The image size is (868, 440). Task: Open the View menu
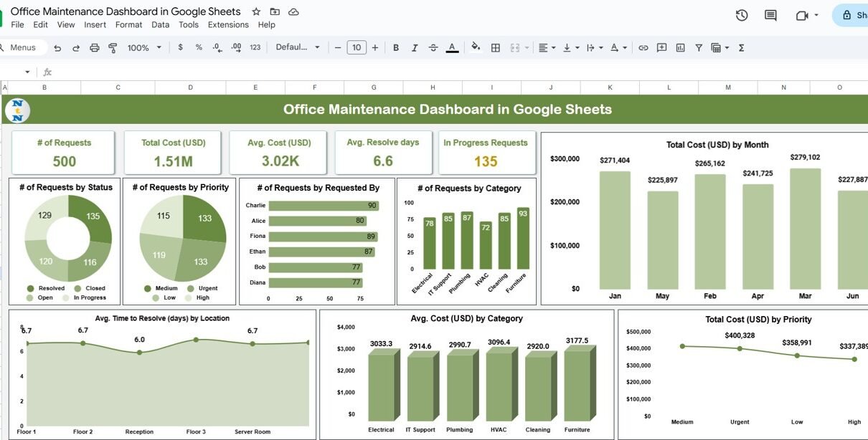coord(66,25)
